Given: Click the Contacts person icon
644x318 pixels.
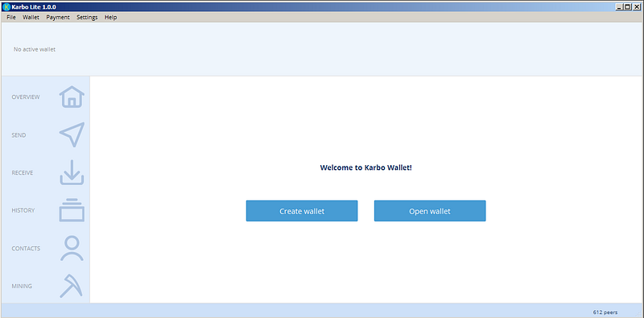Looking at the screenshot, I should pos(72,248).
